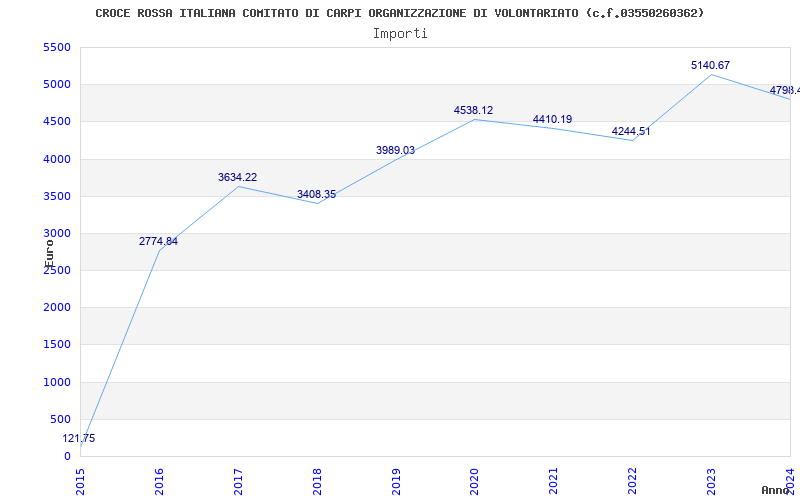This screenshot has height=500, width=800.
Task: Click the data label 4538.12
Action: 473,110
